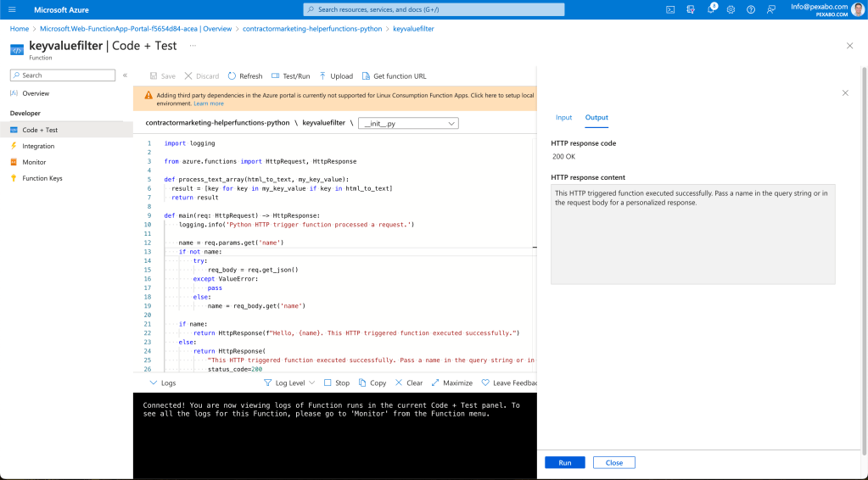868x480 pixels.
Task: Click the keyvaluefilter path segment above the editor
Action: point(323,123)
